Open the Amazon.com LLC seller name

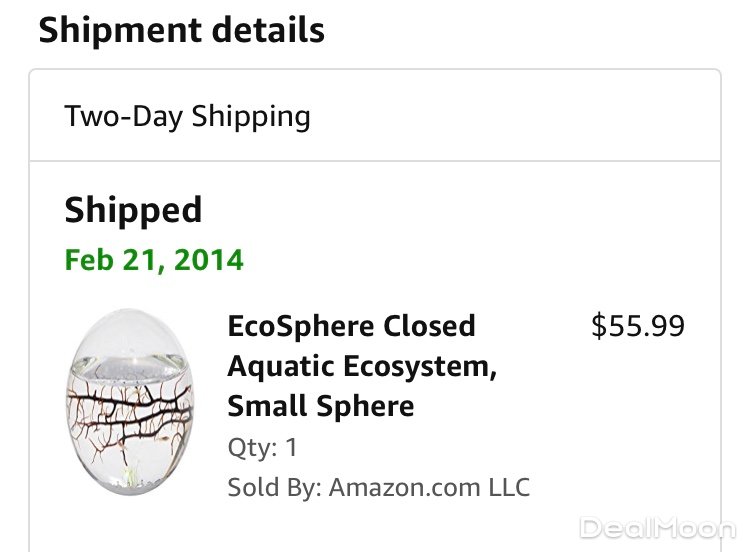tap(429, 488)
